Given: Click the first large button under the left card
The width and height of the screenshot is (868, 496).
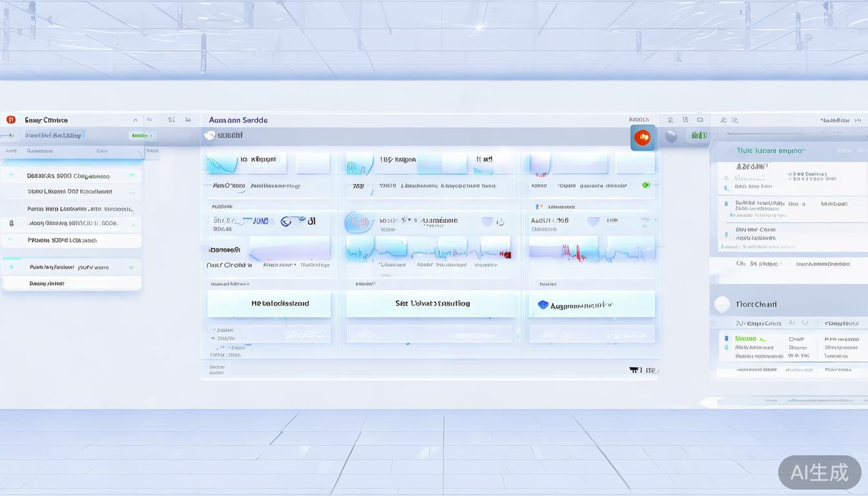Looking at the screenshot, I should point(269,304).
